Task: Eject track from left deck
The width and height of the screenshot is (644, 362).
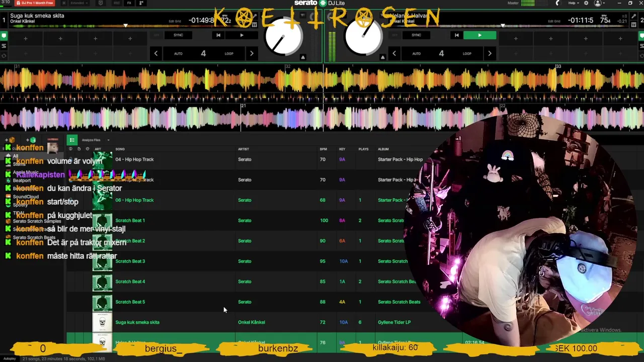Action: pos(303,57)
